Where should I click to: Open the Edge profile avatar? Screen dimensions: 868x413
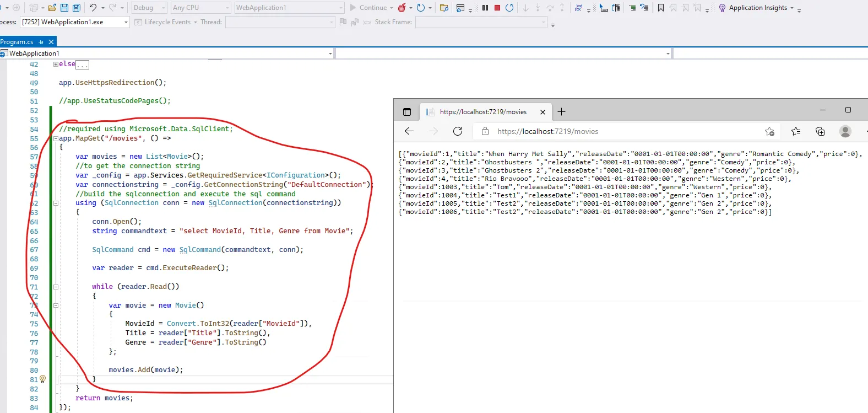[x=845, y=131]
